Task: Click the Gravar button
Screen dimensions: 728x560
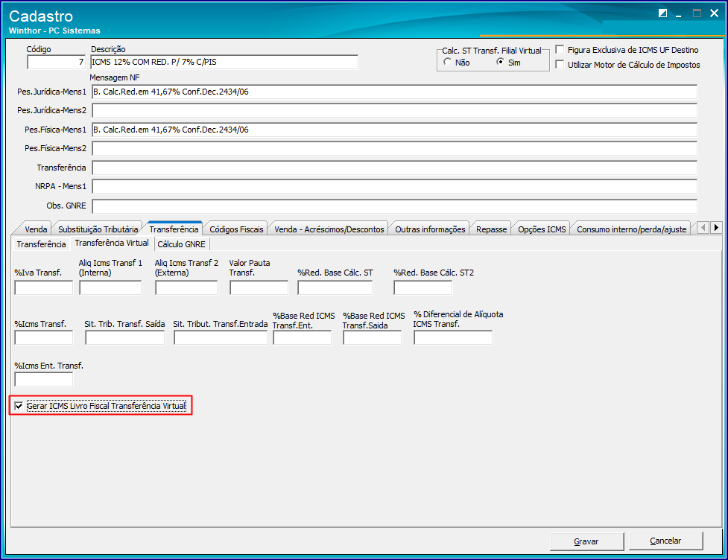Action: click(x=586, y=541)
